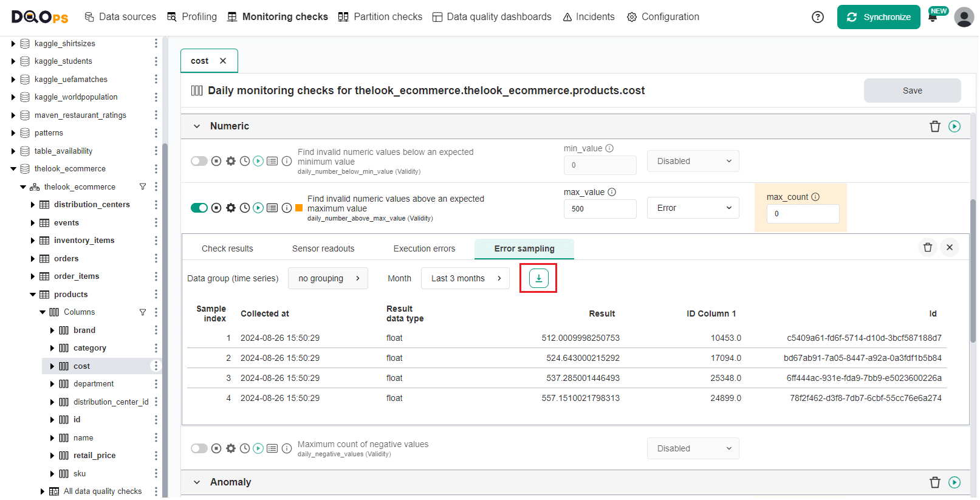The height and width of the screenshot is (500, 980).
Task: Collapse the Numeric category section
Action: [197, 126]
